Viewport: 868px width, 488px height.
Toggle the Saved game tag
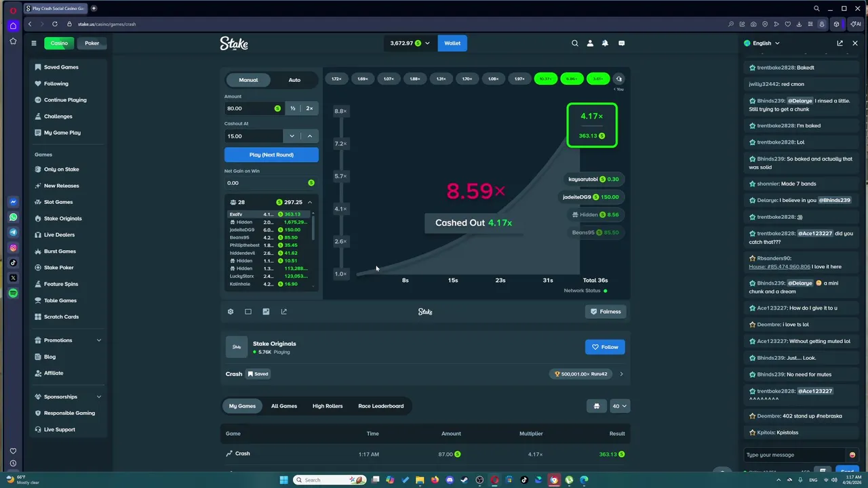tap(258, 373)
